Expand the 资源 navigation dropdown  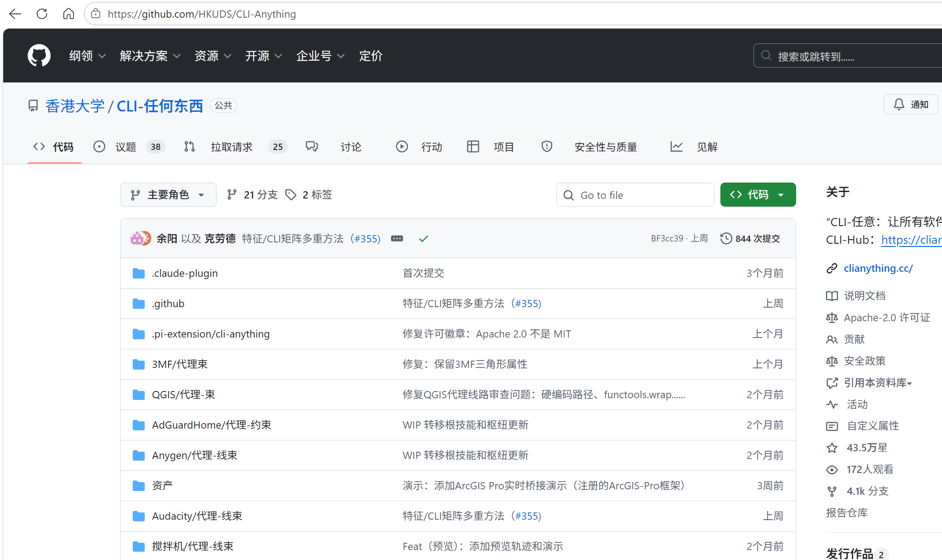213,56
